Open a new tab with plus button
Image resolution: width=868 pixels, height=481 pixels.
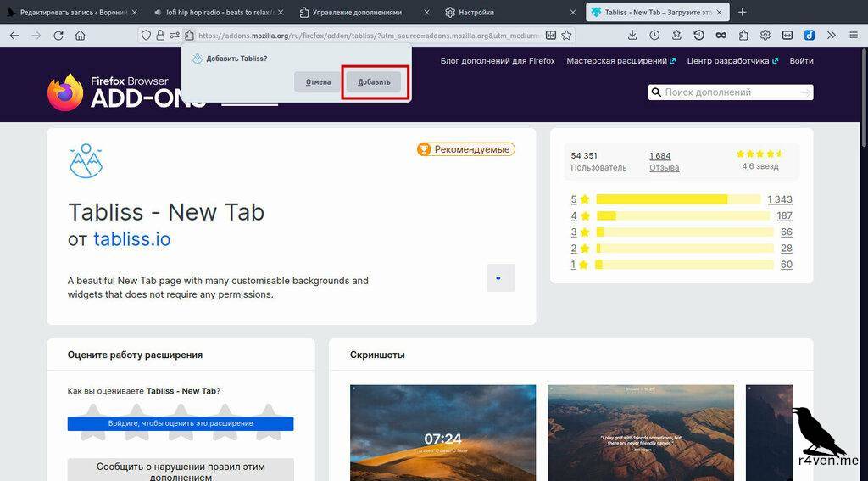[743, 13]
